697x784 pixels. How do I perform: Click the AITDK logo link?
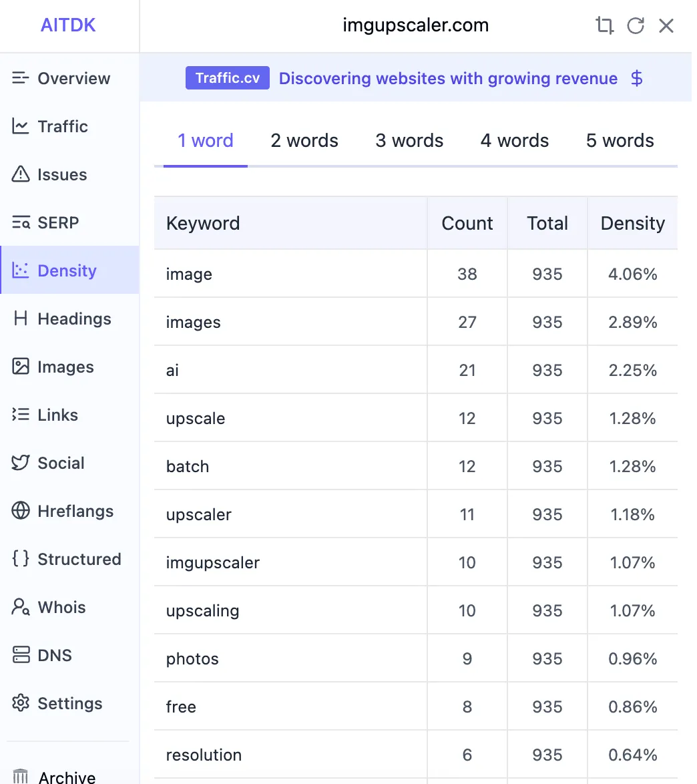68,25
